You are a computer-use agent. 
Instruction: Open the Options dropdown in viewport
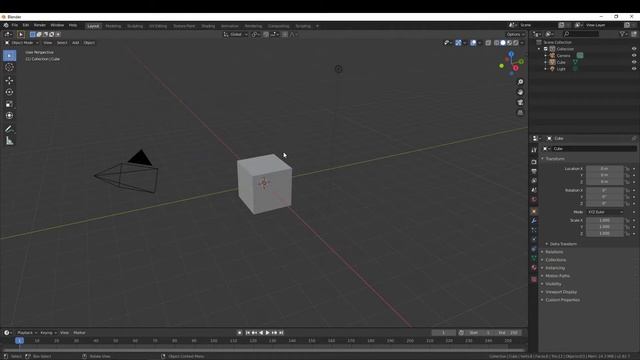[516, 35]
